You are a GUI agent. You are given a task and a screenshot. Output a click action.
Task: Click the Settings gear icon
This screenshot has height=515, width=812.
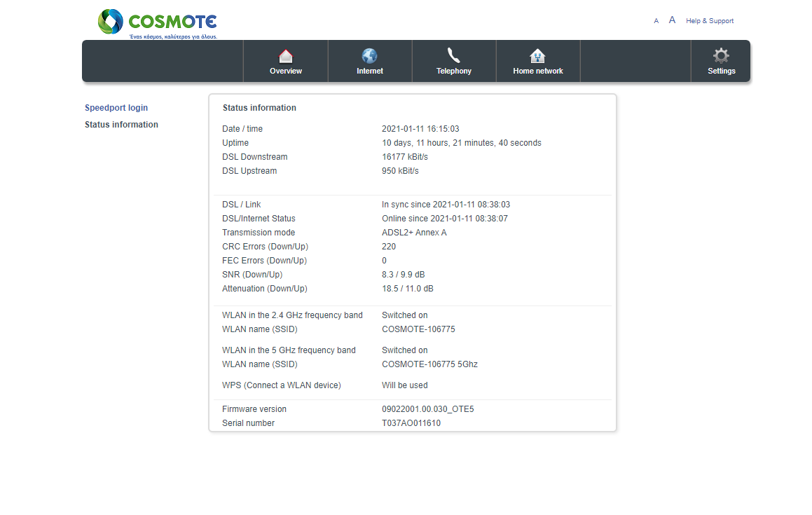tap(722, 55)
